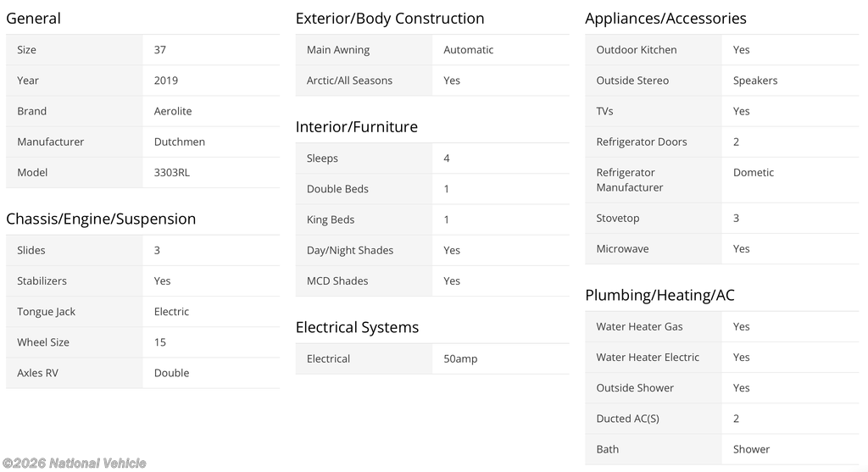Click the Water Heater Electric label
The image size is (868, 472).
coord(647,357)
